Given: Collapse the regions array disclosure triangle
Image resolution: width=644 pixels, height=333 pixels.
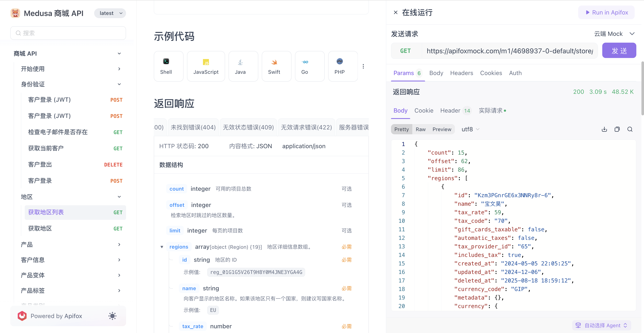Looking at the screenshot, I should (162, 247).
